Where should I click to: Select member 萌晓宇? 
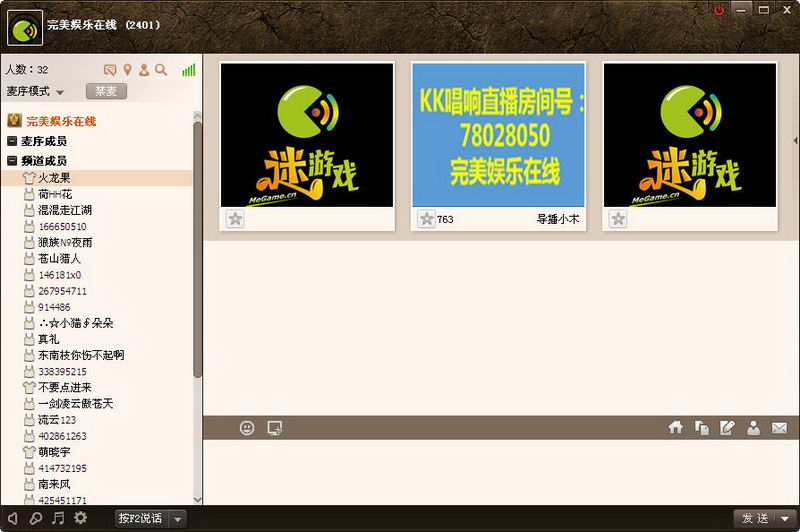pos(97,452)
